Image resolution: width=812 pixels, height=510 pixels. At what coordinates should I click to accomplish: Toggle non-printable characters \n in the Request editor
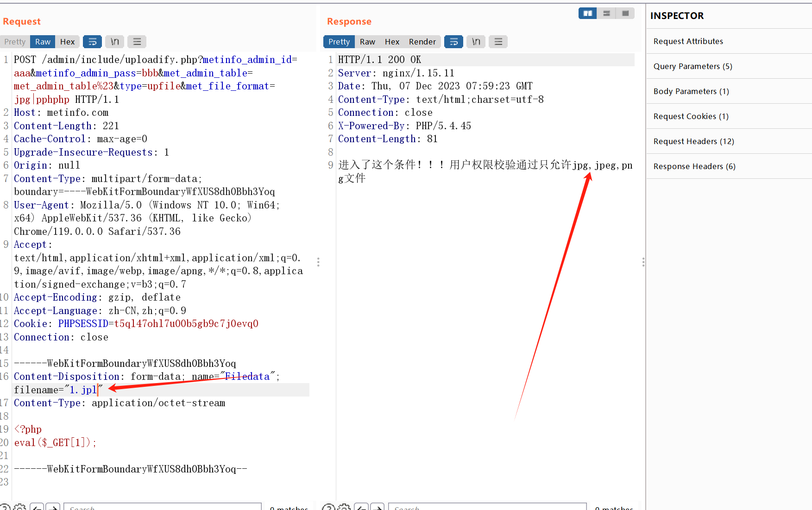coord(114,41)
